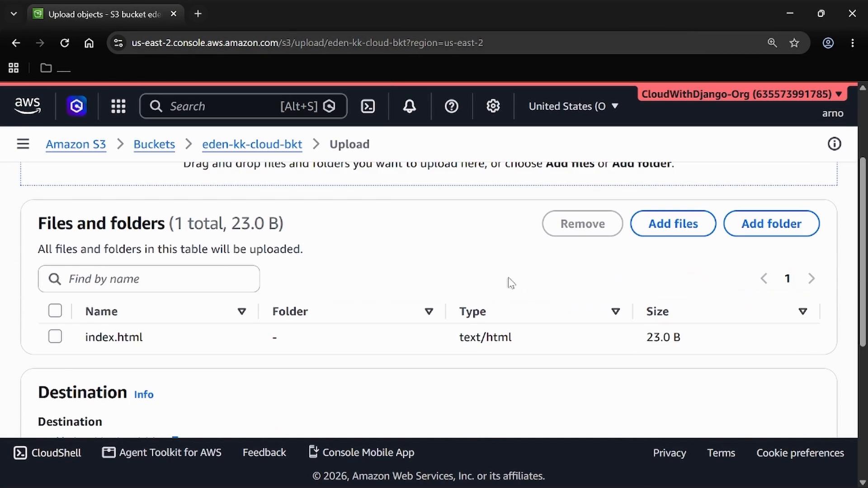The height and width of the screenshot is (488, 868).
Task: Switch to the Upload objects browser tab
Action: tap(105, 14)
